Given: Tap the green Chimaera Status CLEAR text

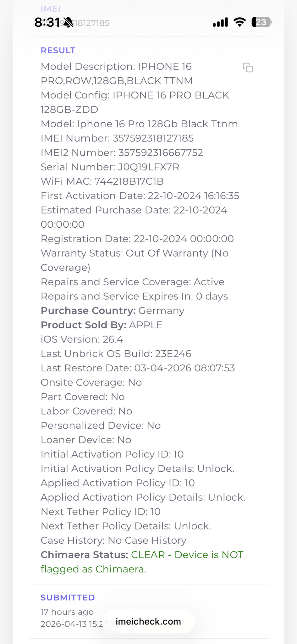Looking at the screenshot, I should point(187,555).
